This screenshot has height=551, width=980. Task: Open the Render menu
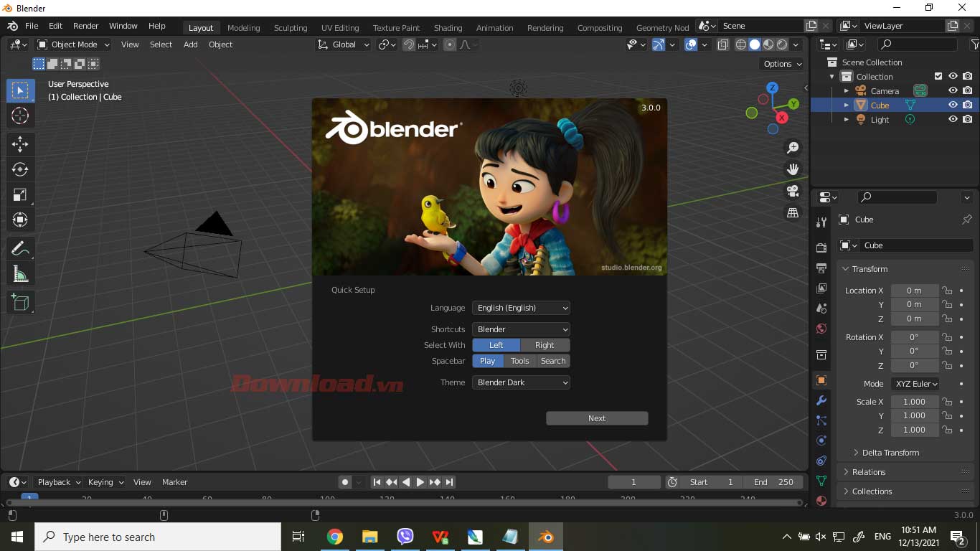pos(85,25)
